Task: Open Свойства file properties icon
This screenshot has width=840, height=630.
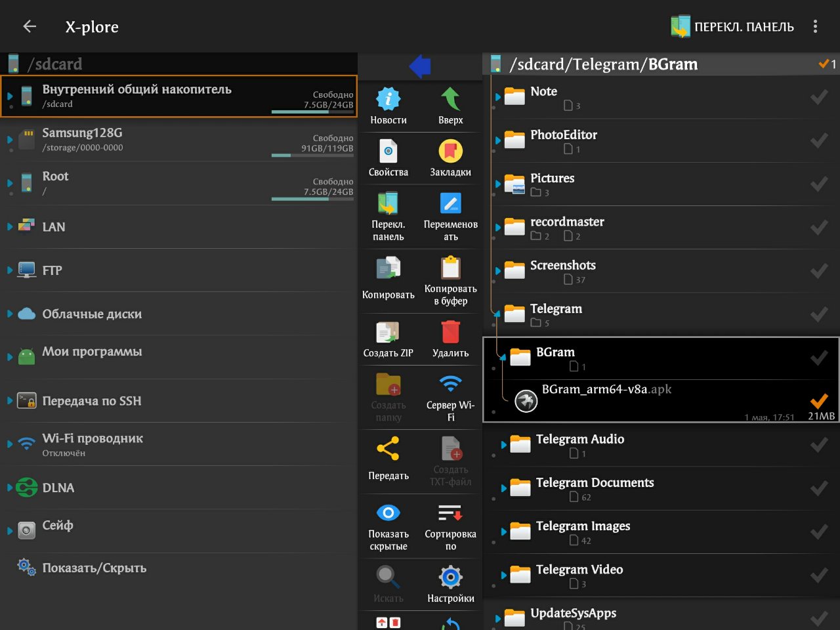Action: coord(388,151)
